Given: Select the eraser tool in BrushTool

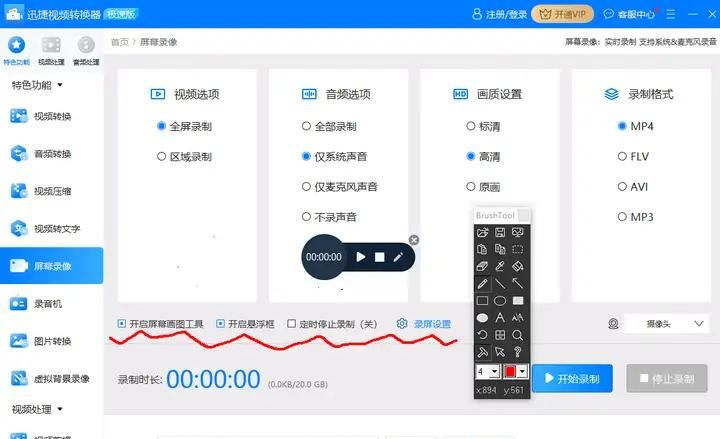Looking at the screenshot, I should click(482, 266).
